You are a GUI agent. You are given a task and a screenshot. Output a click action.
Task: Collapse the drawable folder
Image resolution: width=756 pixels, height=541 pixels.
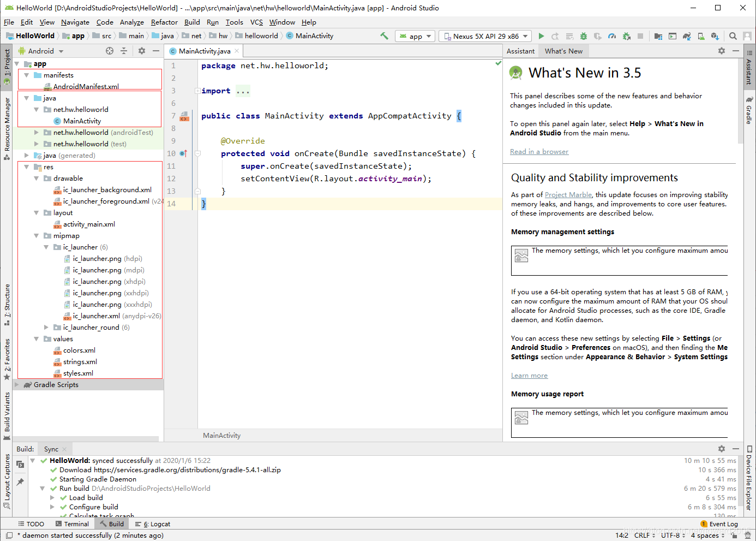36,179
